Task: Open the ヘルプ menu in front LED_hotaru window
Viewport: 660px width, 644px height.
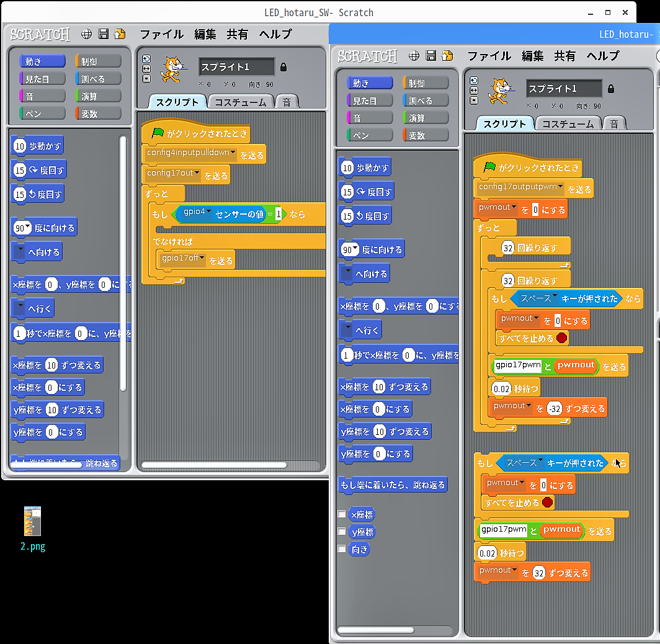Action: pyautogui.click(x=603, y=56)
